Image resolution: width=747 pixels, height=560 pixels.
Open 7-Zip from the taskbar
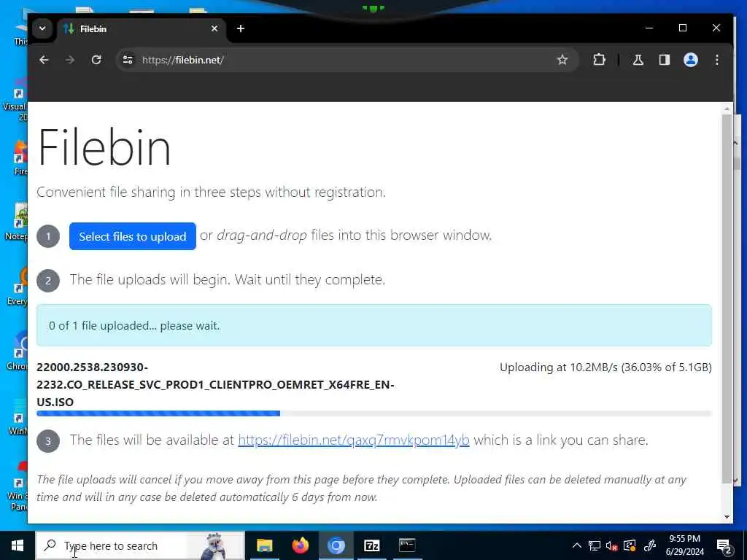coord(371,545)
